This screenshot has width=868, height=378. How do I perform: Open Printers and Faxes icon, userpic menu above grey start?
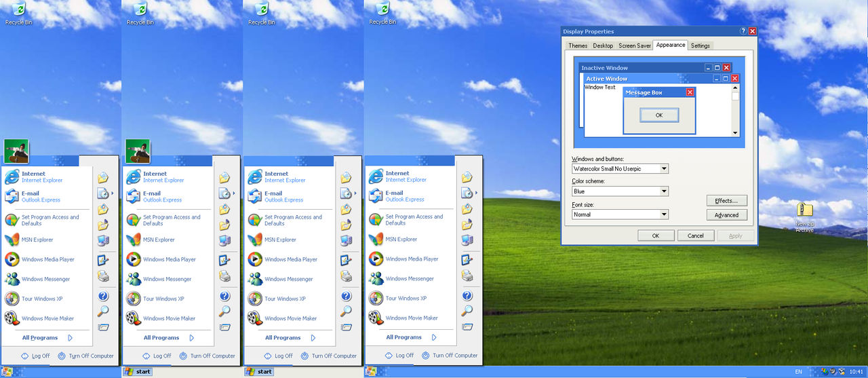224,276
